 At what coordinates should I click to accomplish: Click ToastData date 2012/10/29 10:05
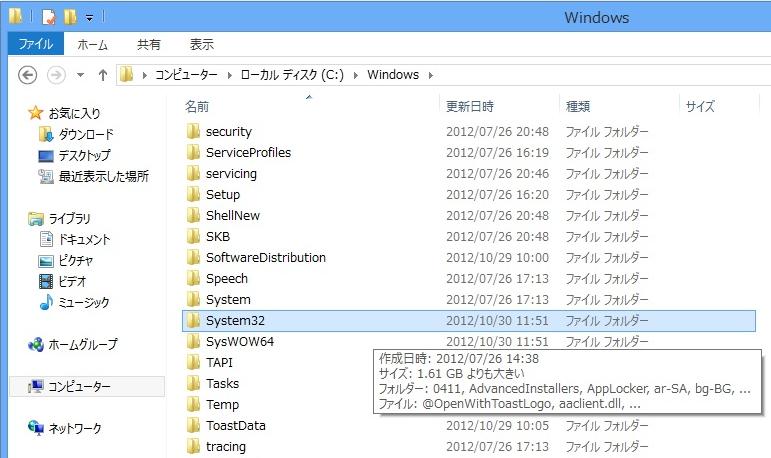pos(497,426)
